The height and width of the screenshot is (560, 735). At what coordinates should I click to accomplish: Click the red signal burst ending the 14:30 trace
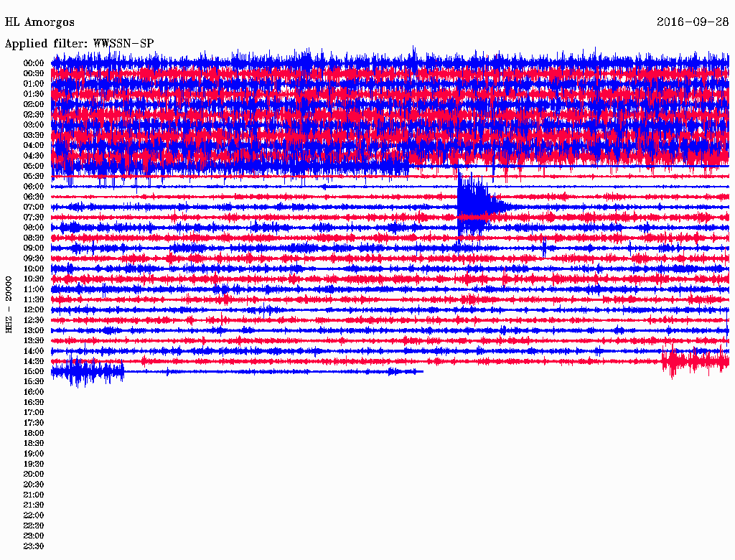(696, 361)
